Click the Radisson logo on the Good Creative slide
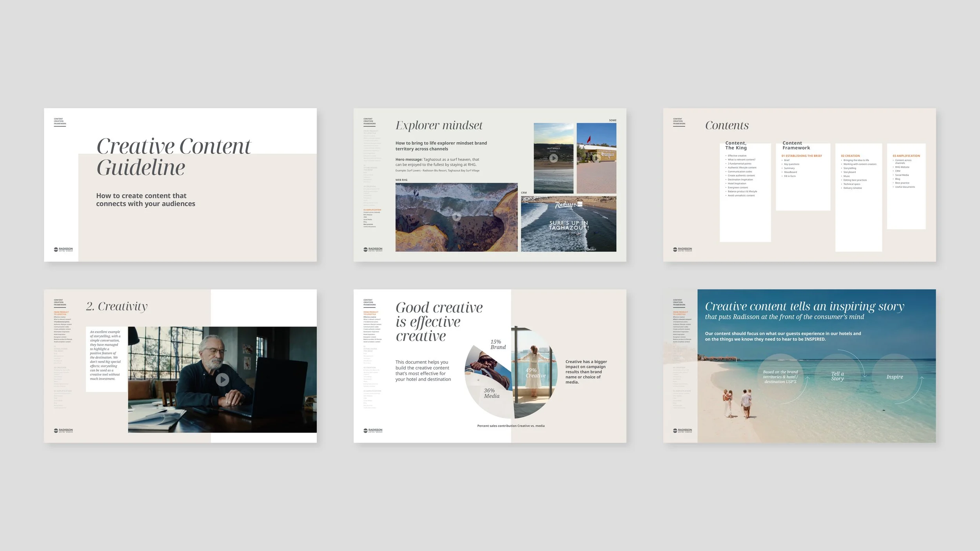 click(372, 430)
